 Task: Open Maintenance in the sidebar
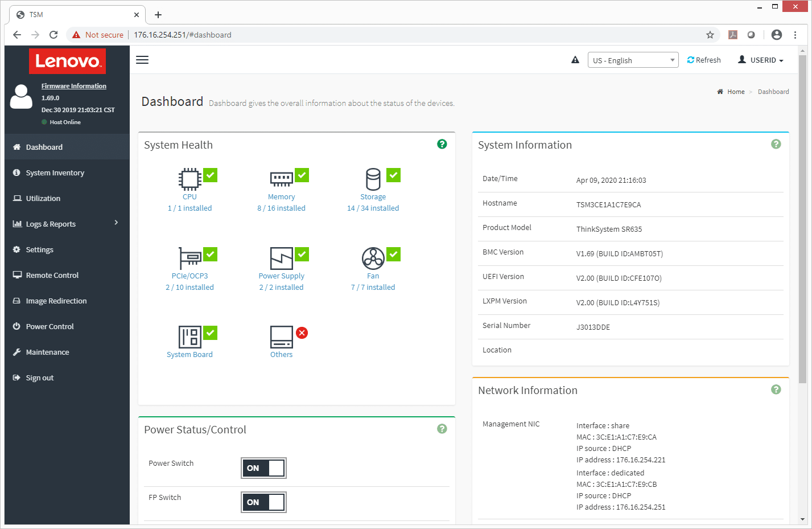point(67,352)
